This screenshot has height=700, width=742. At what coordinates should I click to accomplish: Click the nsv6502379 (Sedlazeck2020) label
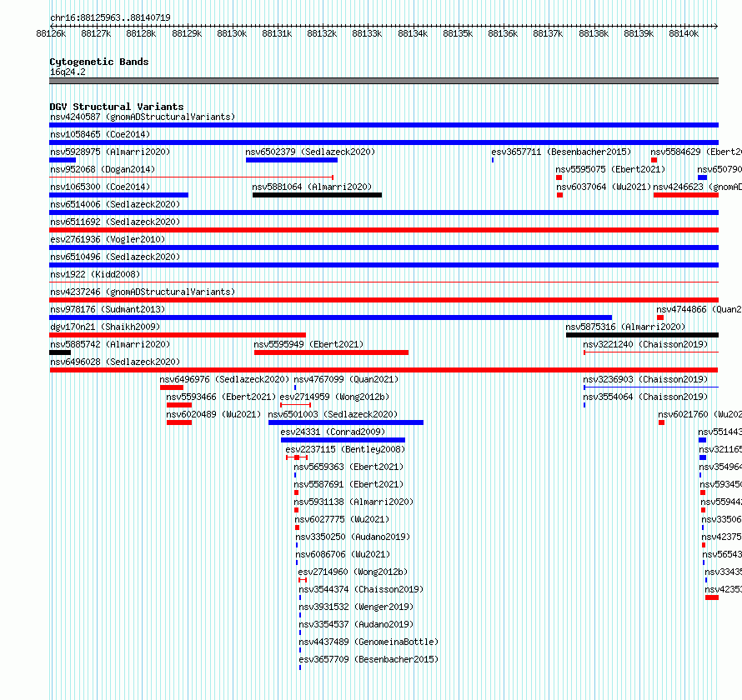(310, 152)
